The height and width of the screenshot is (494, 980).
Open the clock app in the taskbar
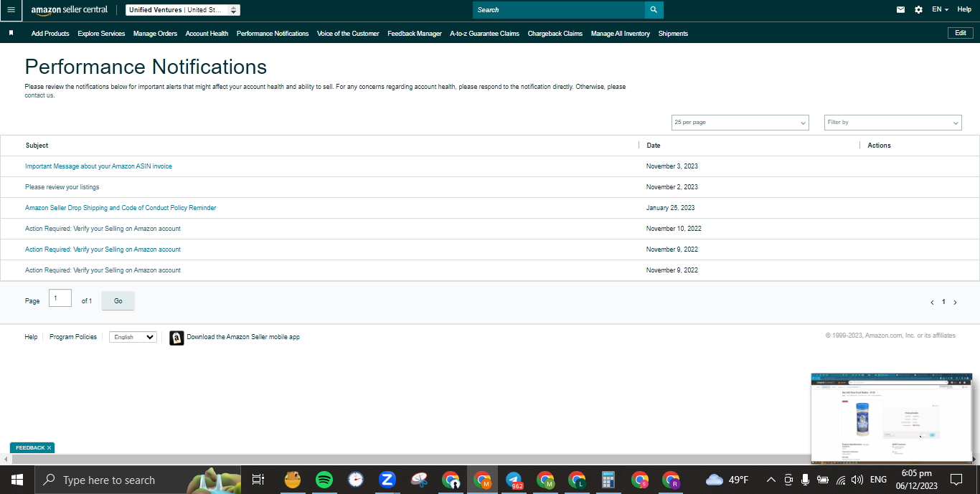point(356,480)
